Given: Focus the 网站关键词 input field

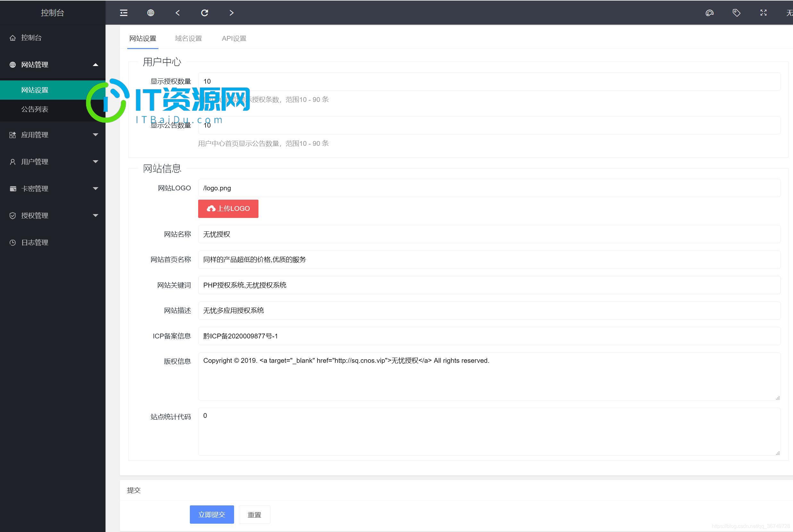Looking at the screenshot, I should pyautogui.click(x=489, y=285).
